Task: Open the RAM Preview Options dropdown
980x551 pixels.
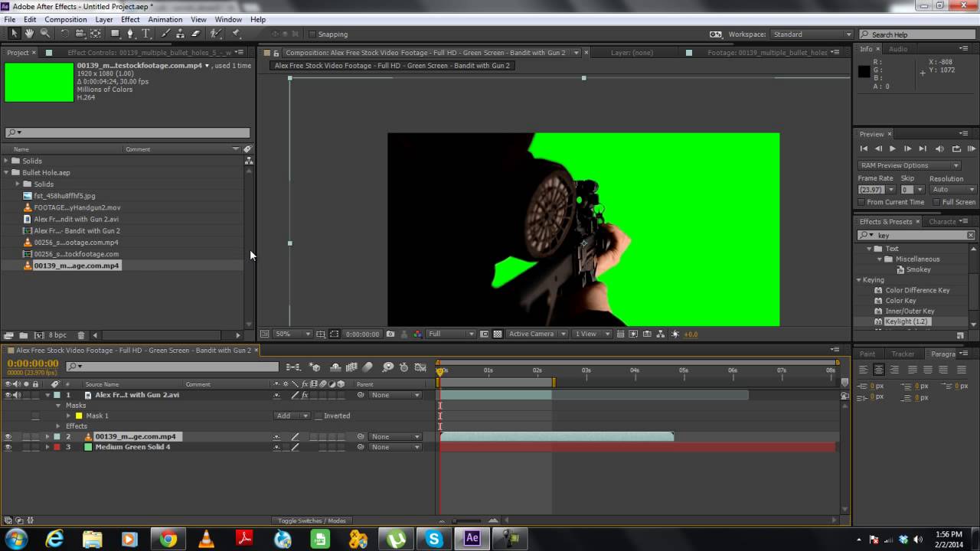Action: 909,165
